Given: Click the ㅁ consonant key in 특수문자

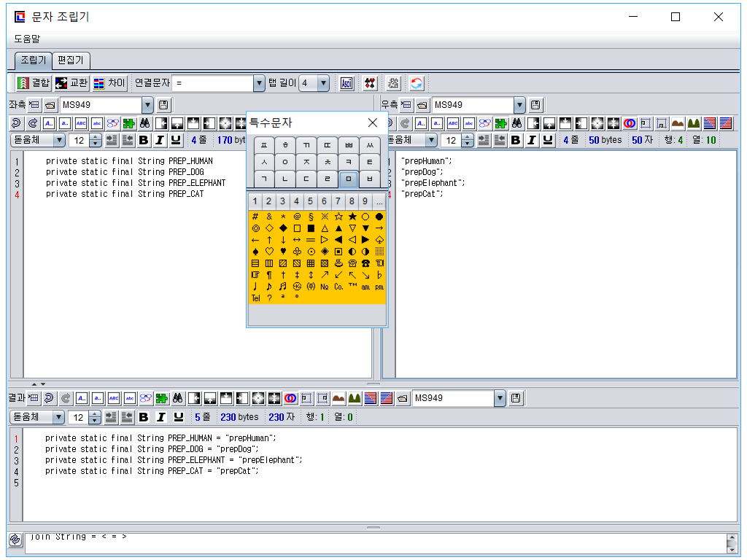Looking at the screenshot, I should click(x=348, y=179).
